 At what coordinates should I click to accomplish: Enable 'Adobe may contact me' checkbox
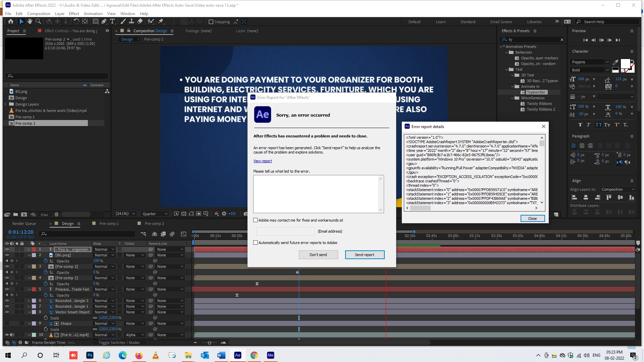[x=256, y=220]
